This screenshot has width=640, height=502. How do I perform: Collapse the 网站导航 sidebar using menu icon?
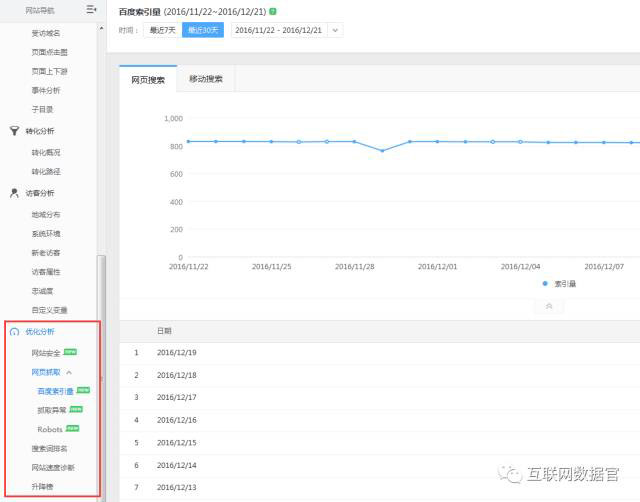click(91, 10)
